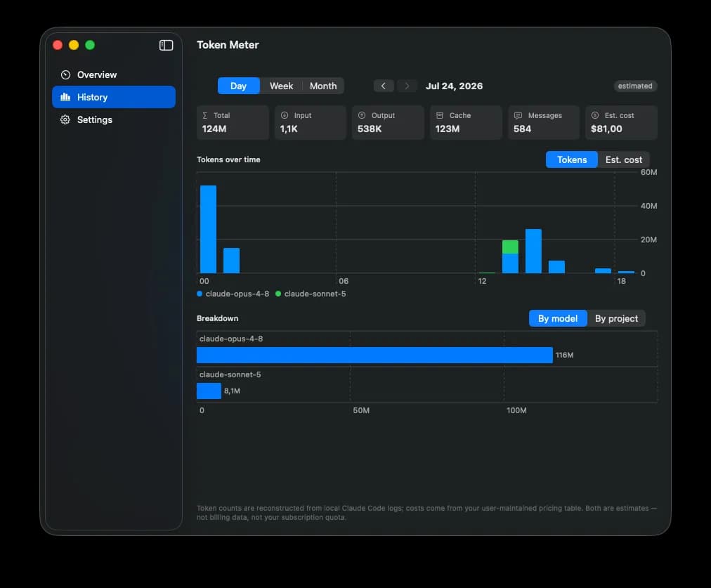Click the 12 hour axis label
Screen dimensions: 711x588
[x=482, y=281]
